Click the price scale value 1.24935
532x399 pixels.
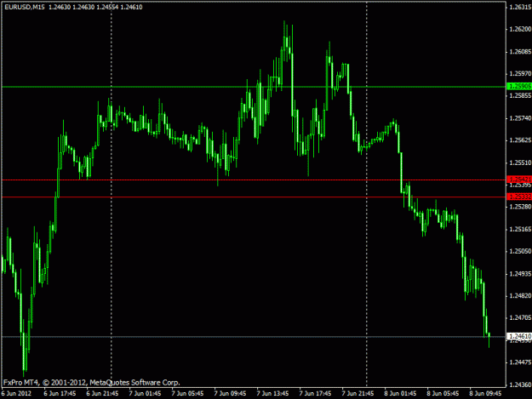tap(520, 274)
